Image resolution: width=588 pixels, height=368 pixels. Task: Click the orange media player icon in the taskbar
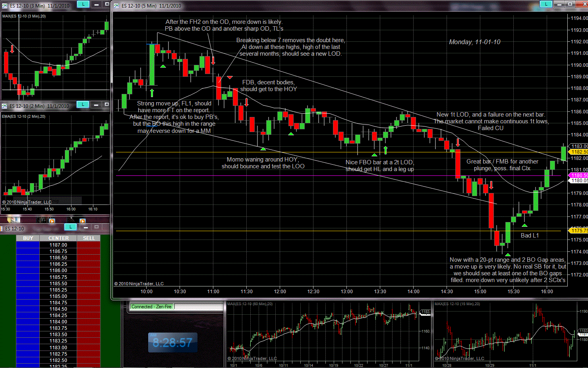click(52, 220)
